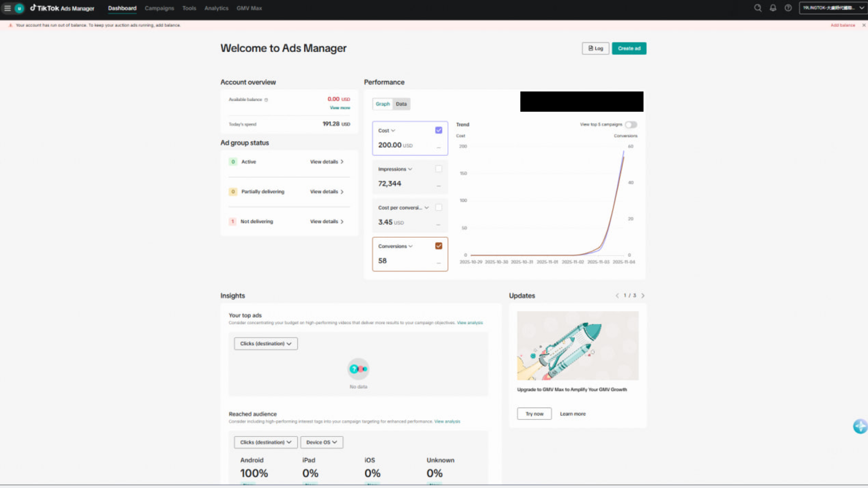Click the search magnifier icon
Viewport: 868px width, 488px height.
758,8
